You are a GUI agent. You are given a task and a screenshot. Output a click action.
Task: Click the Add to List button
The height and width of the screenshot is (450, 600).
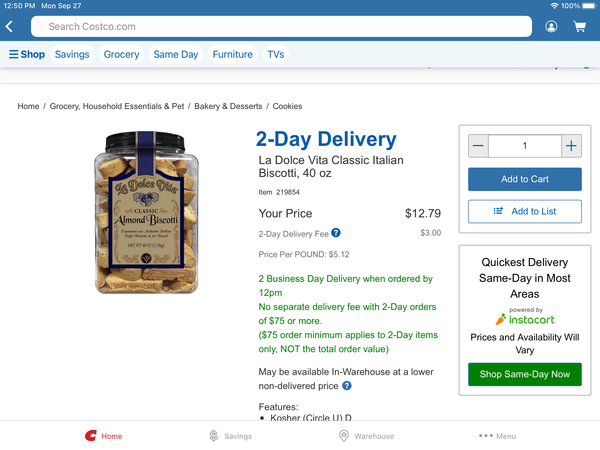pyautogui.click(x=524, y=211)
